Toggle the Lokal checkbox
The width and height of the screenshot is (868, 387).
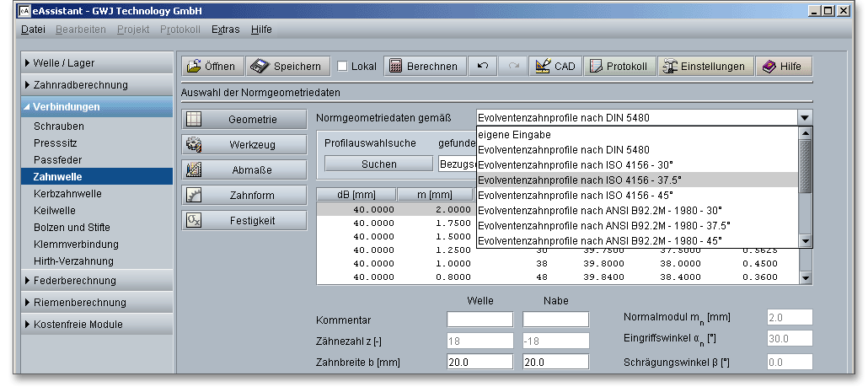pos(343,67)
